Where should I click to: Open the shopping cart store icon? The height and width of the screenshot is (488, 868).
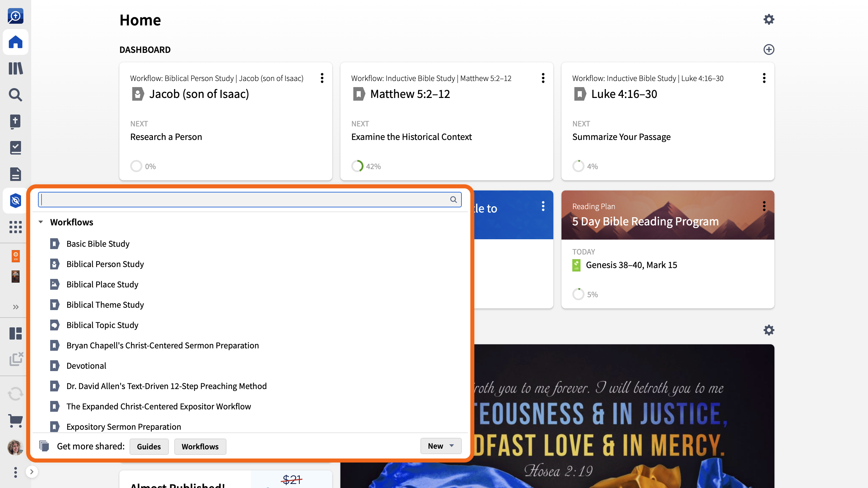pos(16,421)
